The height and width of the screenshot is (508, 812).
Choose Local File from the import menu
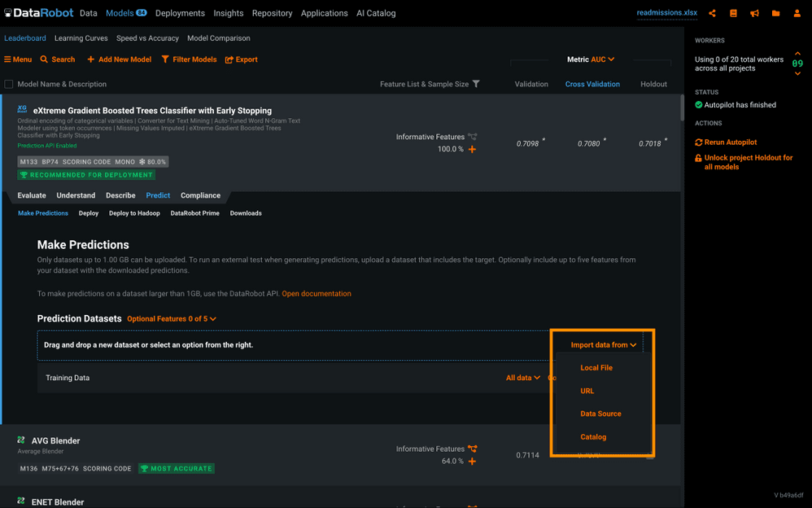pyautogui.click(x=596, y=367)
